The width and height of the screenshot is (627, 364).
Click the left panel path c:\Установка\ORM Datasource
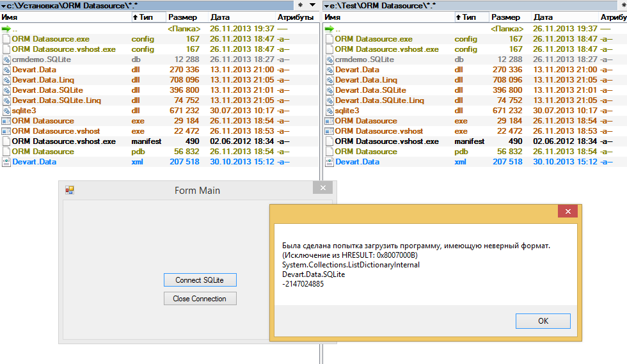pyautogui.click(x=72, y=6)
